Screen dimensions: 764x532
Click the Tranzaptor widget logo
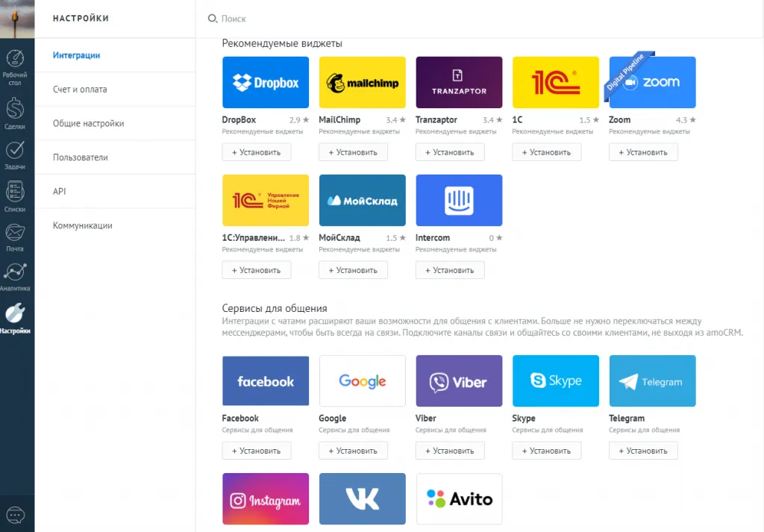(x=459, y=82)
